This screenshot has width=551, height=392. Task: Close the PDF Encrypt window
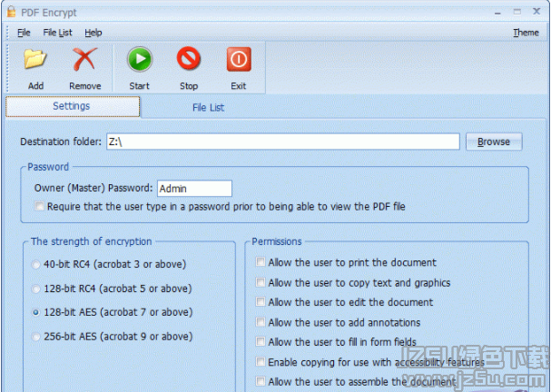coord(536,11)
